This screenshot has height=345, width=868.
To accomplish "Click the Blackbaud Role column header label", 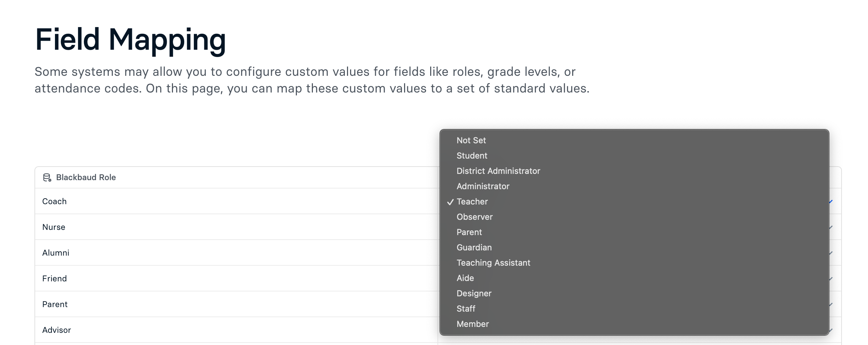I will pos(86,178).
